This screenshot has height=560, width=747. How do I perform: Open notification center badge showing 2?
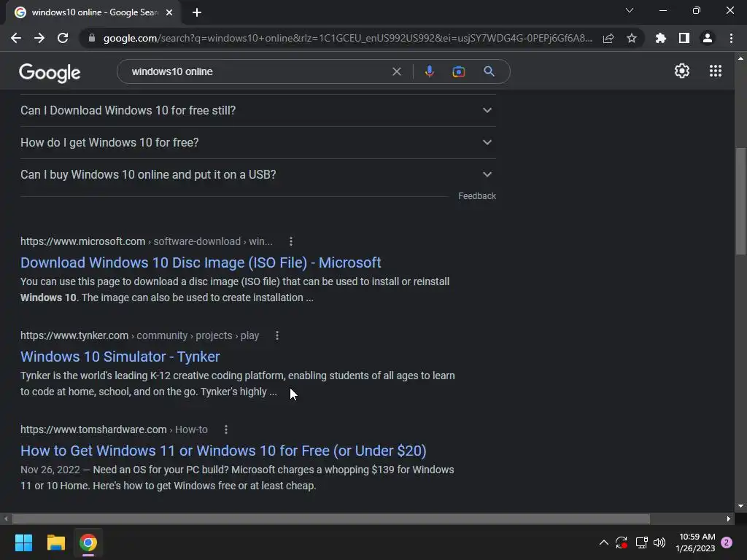(x=727, y=542)
